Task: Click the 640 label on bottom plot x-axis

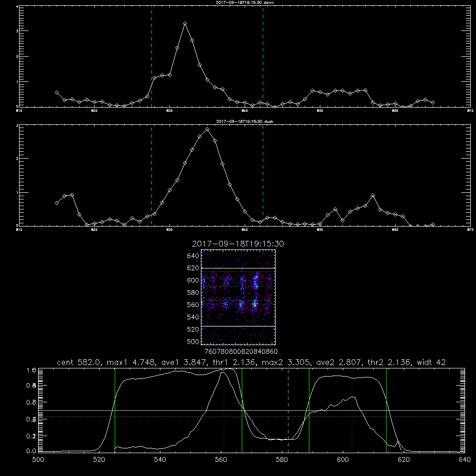Action: click(465, 460)
